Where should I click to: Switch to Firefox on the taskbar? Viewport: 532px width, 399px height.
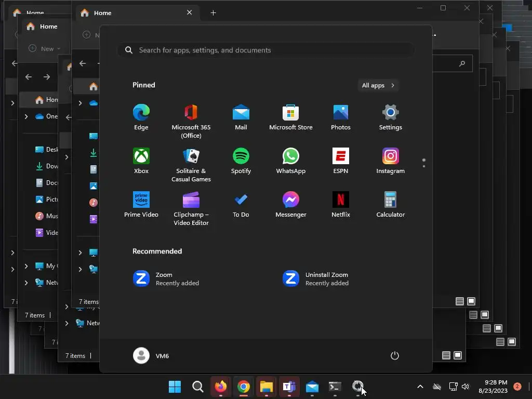tap(220, 387)
